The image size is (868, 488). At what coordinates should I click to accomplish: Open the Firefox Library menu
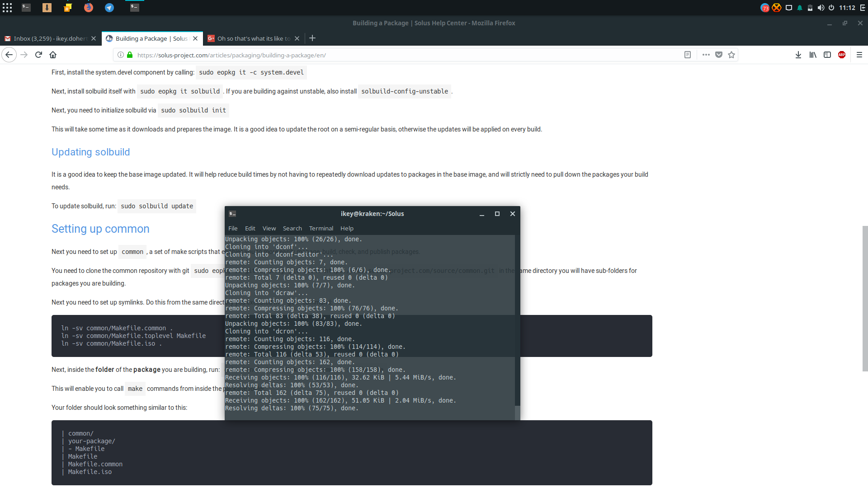(813, 55)
